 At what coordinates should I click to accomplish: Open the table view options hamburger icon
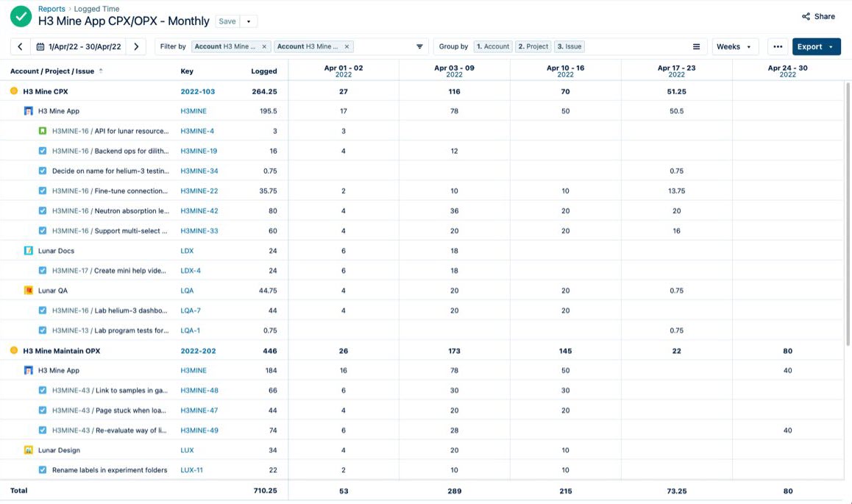point(696,46)
